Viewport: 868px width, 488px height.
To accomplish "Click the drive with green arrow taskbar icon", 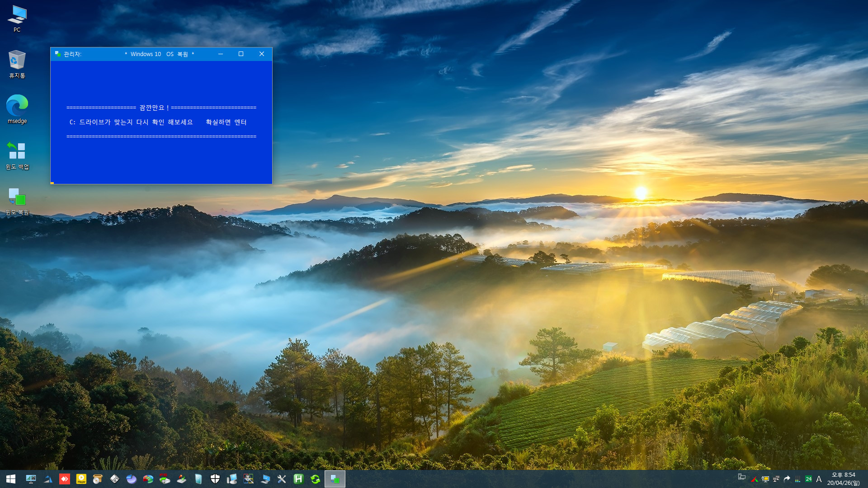I will [182, 479].
